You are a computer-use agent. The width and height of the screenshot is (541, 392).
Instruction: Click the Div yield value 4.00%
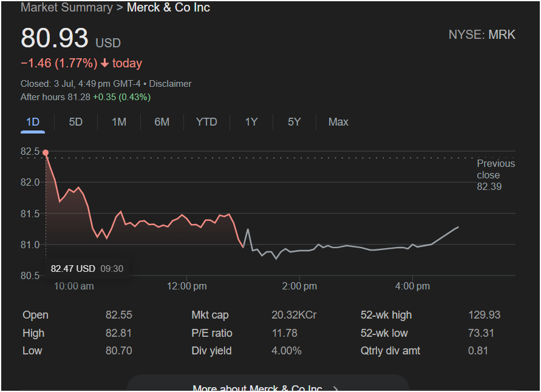pyautogui.click(x=287, y=351)
